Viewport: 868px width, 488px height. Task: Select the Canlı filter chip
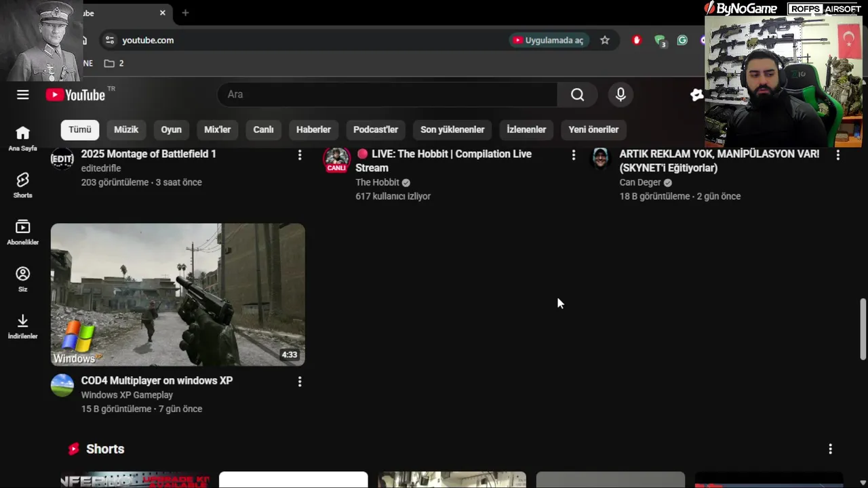pyautogui.click(x=263, y=129)
